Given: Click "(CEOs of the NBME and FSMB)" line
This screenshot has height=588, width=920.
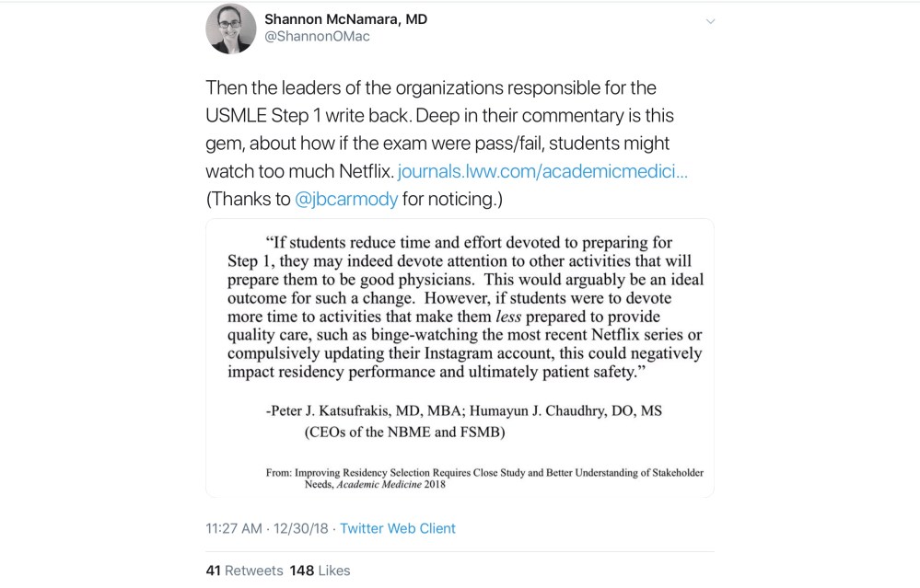Looking at the screenshot, I should coord(405,432).
